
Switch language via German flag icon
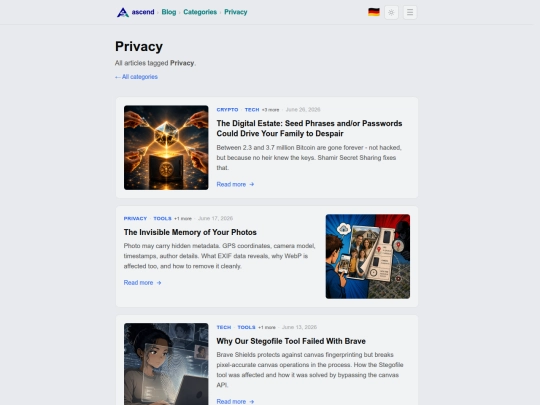pos(374,12)
